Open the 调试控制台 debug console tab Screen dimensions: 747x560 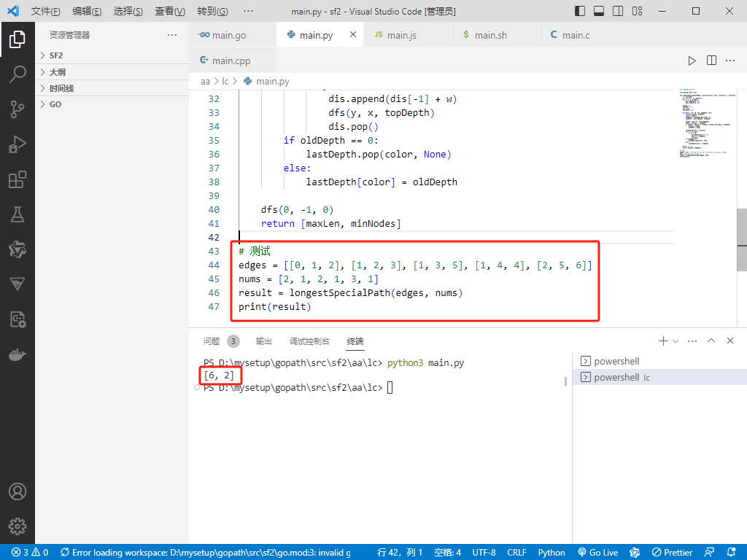pyautogui.click(x=309, y=341)
